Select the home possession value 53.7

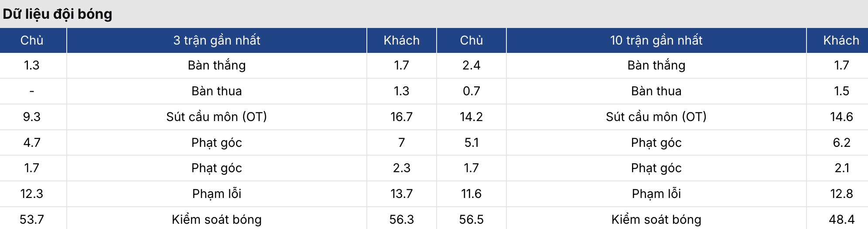pos(32,219)
